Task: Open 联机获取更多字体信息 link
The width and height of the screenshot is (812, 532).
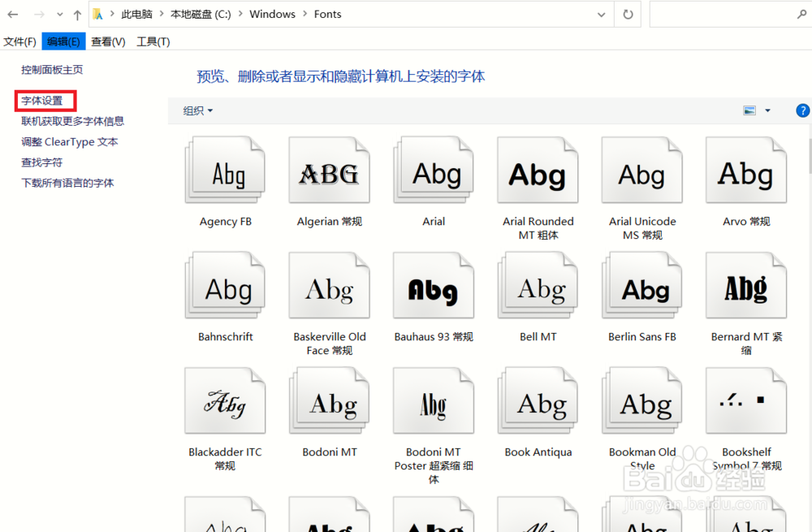Action: pyautogui.click(x=72, y=121)
